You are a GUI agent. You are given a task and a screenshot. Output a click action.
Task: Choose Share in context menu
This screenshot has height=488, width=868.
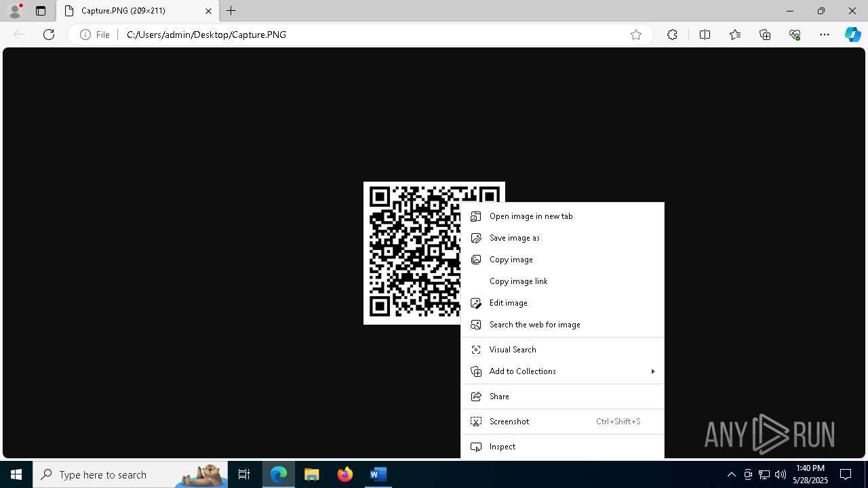click(x=562, y=396)
